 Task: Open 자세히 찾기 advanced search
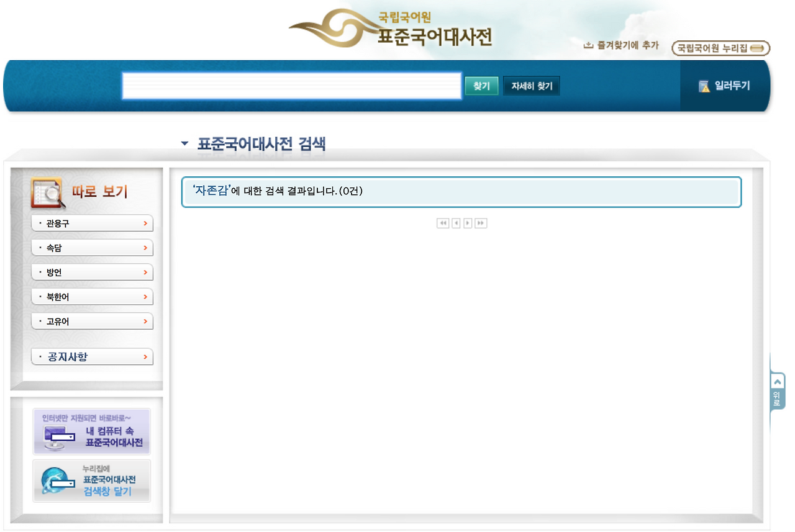(531, 86)
